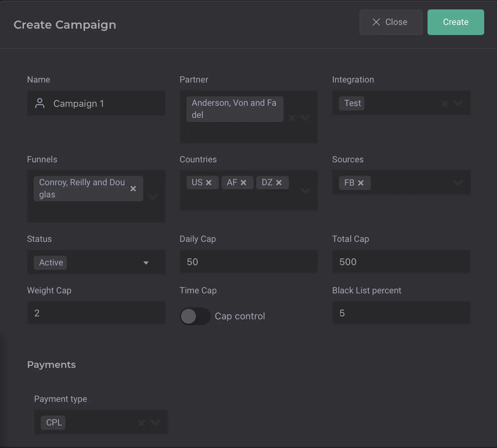Image resolution: width=497 pixels, height=448 pixels.
Task: Clear the CPL payment type x icon
Action: click(142, 422)
